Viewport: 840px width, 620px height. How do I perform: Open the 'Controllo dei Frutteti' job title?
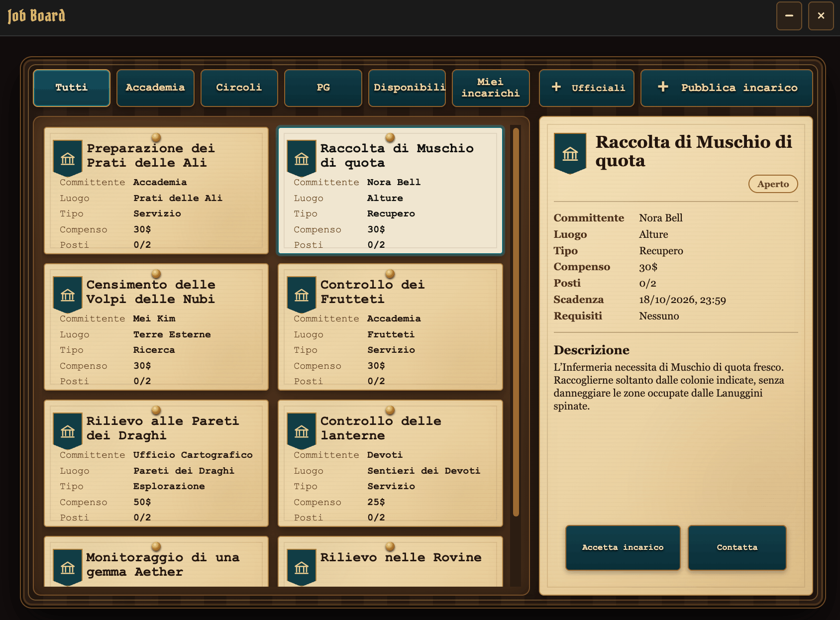[372, 292]
